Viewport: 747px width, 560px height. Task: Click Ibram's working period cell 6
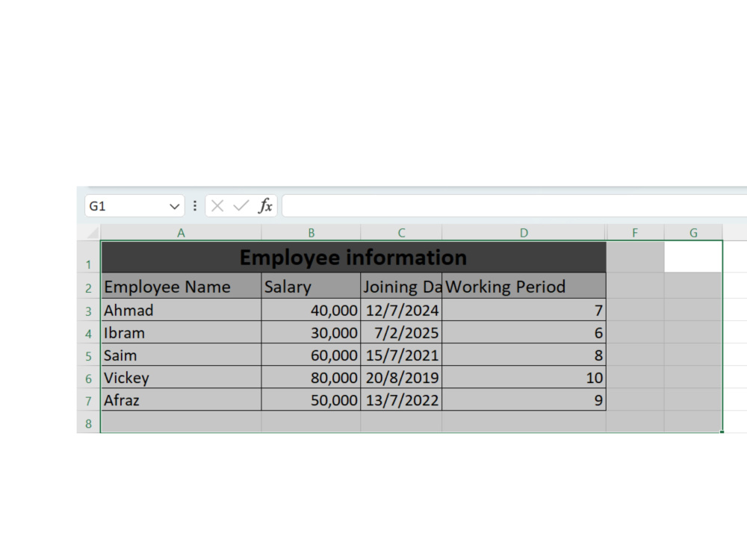click(x=524, y=332)
